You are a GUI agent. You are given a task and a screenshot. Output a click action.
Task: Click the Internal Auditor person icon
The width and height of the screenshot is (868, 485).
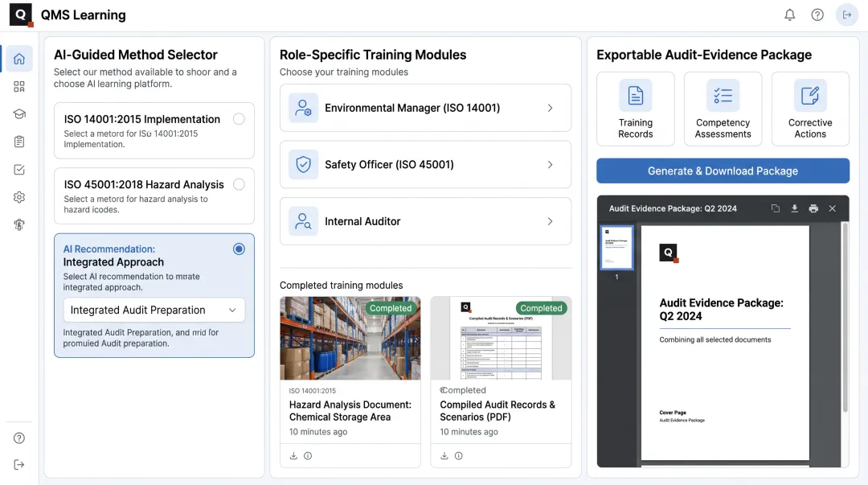click(303, 221)
